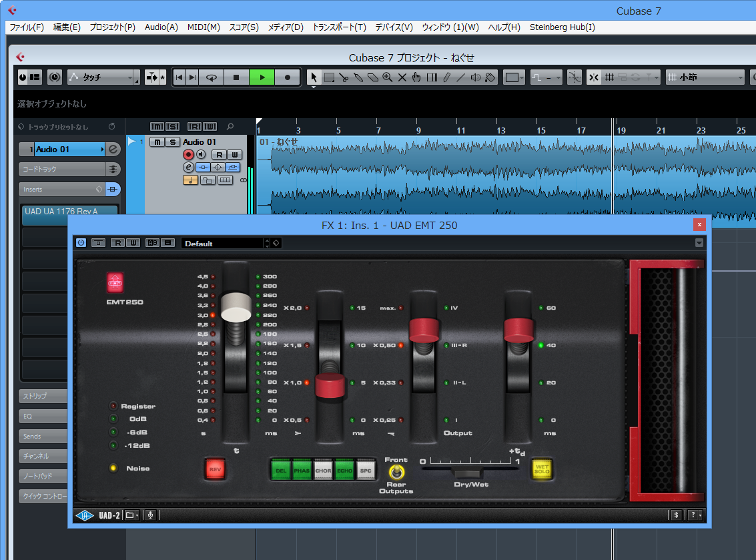Open the プロジェクト(P) menu
The height and width of the screenshot is (560, 756).
coord(112,27)
